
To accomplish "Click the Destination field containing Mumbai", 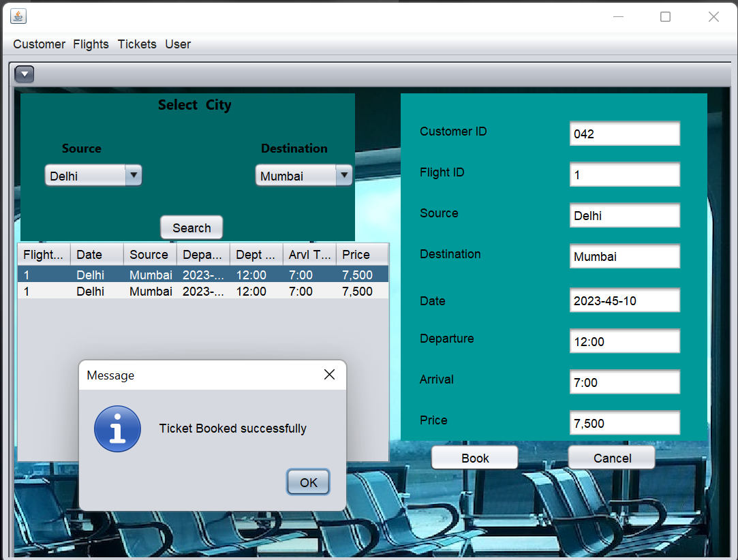I will click(625, 256).
